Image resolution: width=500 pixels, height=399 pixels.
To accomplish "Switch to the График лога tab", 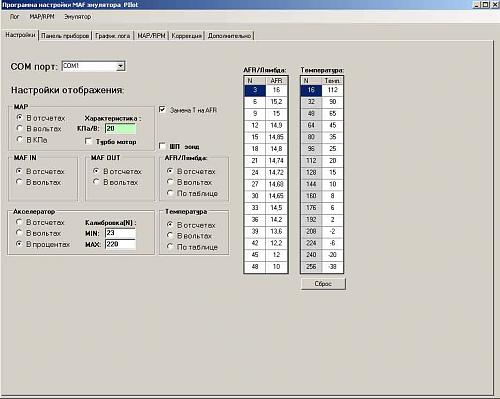I will click(x=113, y=36).
